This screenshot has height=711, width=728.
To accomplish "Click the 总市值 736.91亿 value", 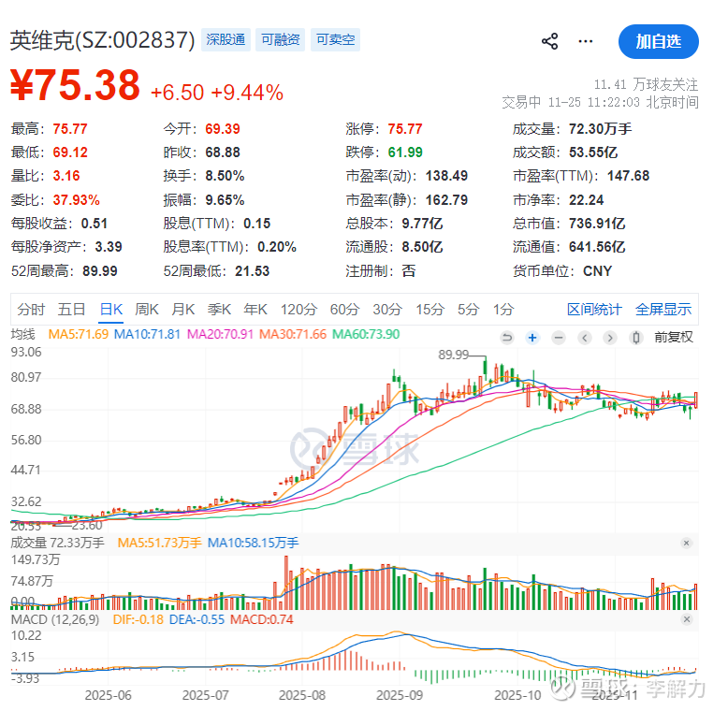I will pyautogui.click(x=597, y=224).
